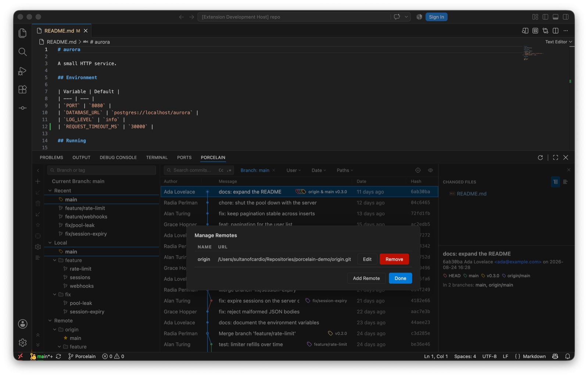Open the chat dropdown arrow in title bar
The image size is (588, 377).
pyautogui.click(x=406, y=17)
